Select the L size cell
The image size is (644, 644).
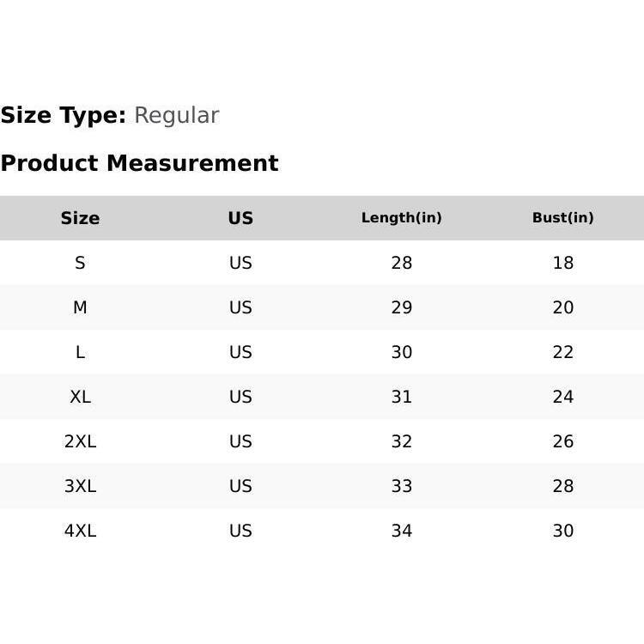[80, 352]
